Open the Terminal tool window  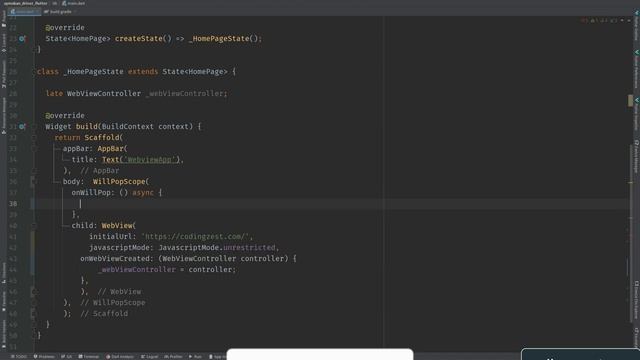pyautogui.click(x=89, y=357)
